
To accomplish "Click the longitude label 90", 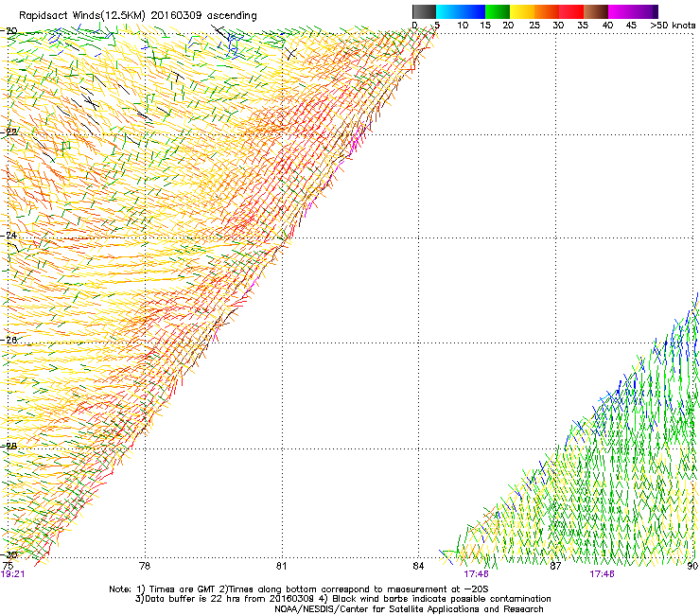I will point(692,566).
